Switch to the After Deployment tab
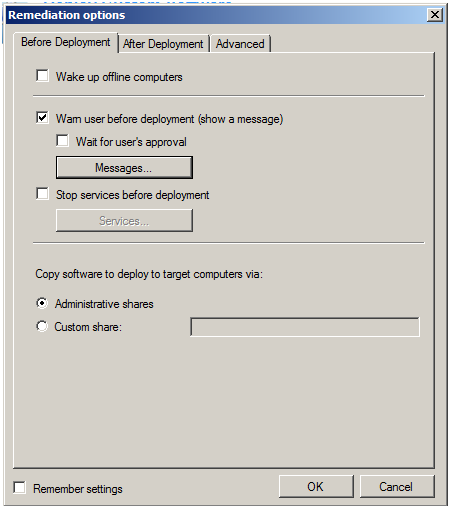453x511 pixels. [x=163, y=44]
